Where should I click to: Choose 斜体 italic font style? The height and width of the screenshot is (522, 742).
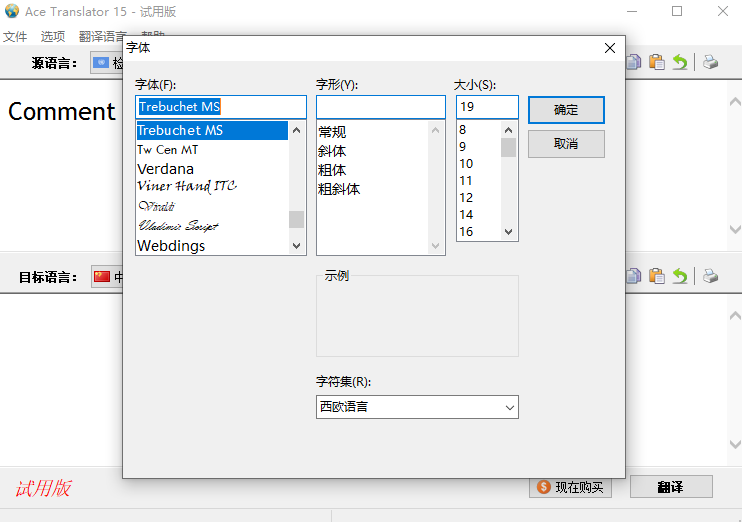(332, 151)
